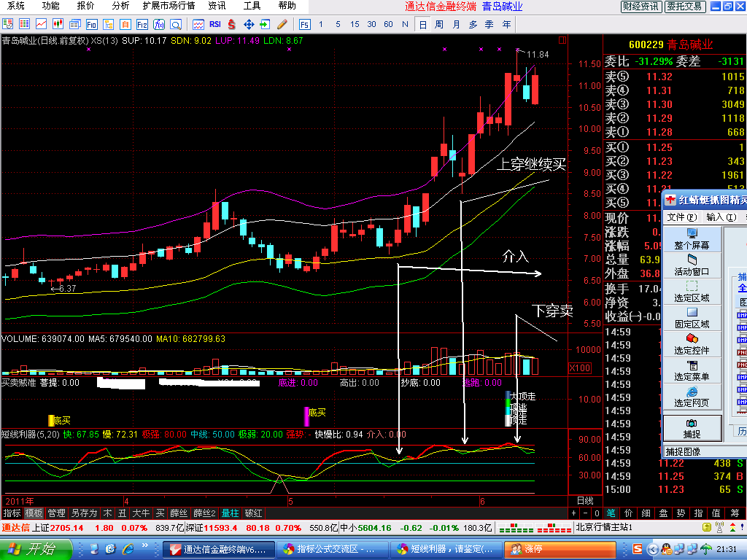Switch side panel to 笔 tab
747x560 pixels.
(611, 513)
